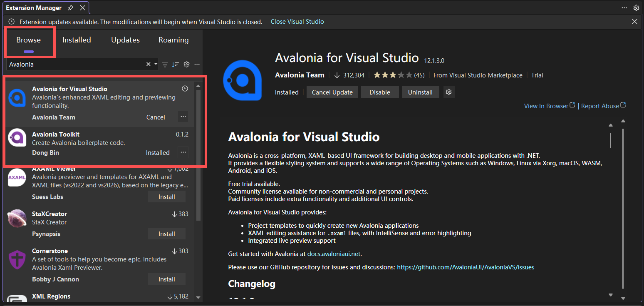Select the StaXCreator extension icon
Screen dimensions: 644x306
17,219
